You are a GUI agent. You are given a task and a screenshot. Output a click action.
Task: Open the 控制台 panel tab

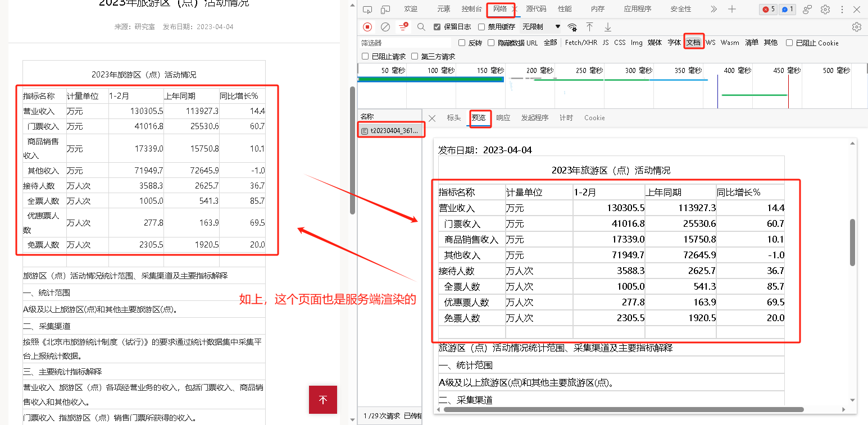click(472, 9)
